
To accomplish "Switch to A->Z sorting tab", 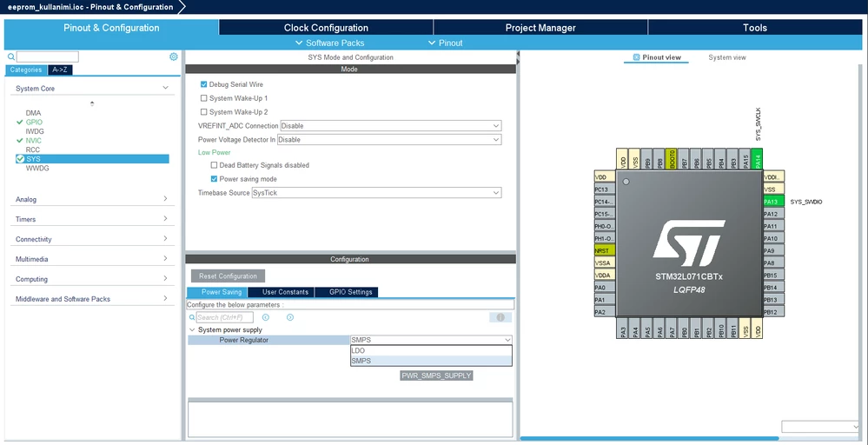I will tap(60, 70).
